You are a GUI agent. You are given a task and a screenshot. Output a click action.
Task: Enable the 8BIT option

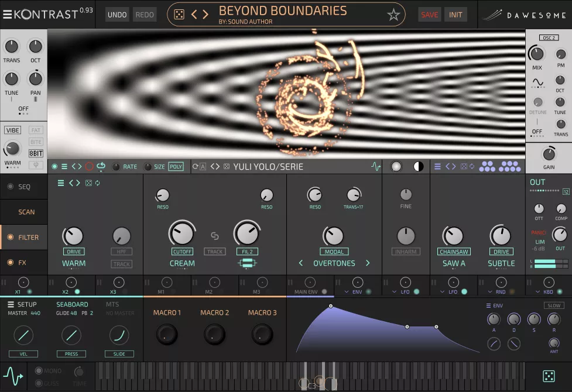click(x=36, y=153)
